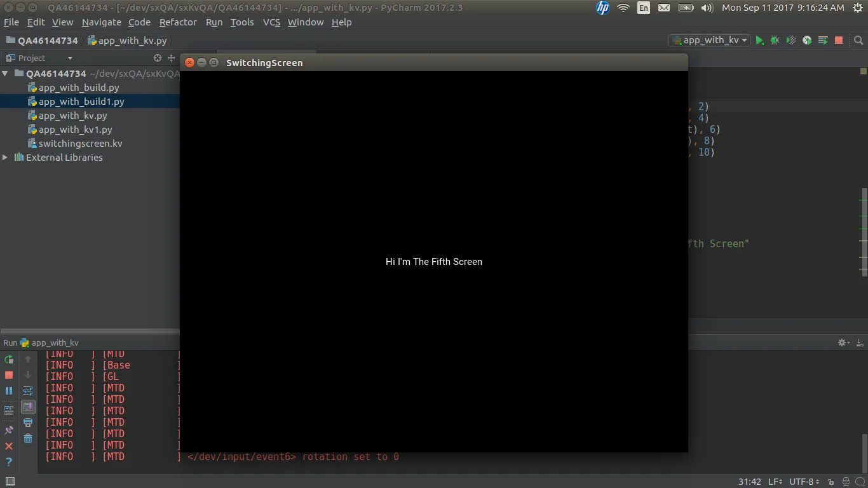Screen dimensions: 868x488
Task: Pin the Run tab with pin icon
Action: click(9, 430)
